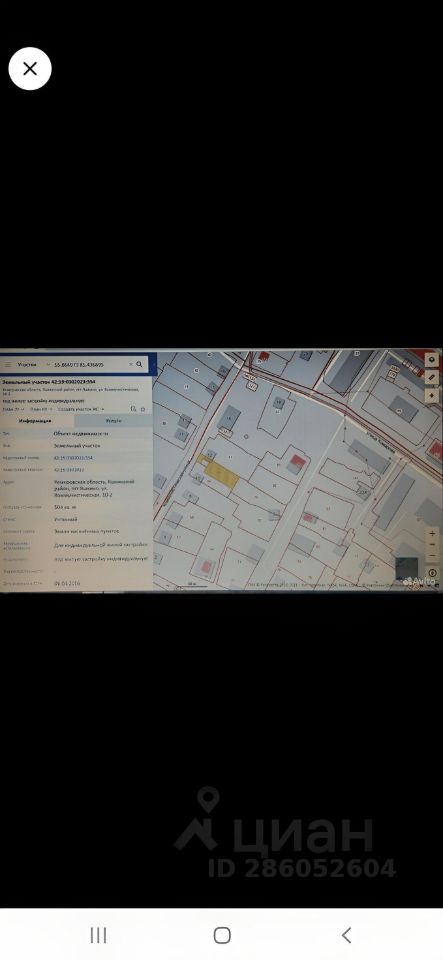443x960 pixels.
Task: Zoom out the map with minus button
Action: point(433,545)
